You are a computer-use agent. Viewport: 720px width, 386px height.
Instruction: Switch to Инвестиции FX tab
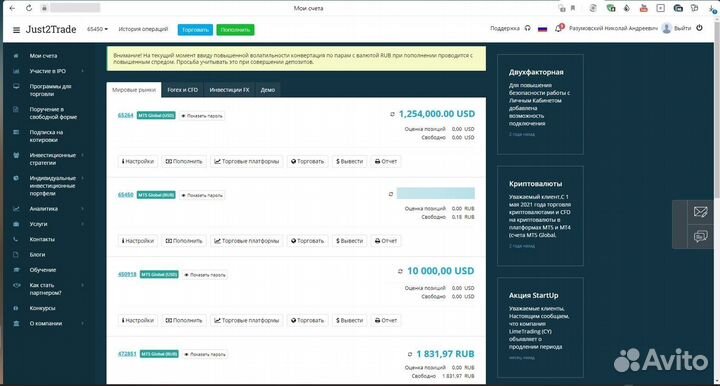click(229, 90)
